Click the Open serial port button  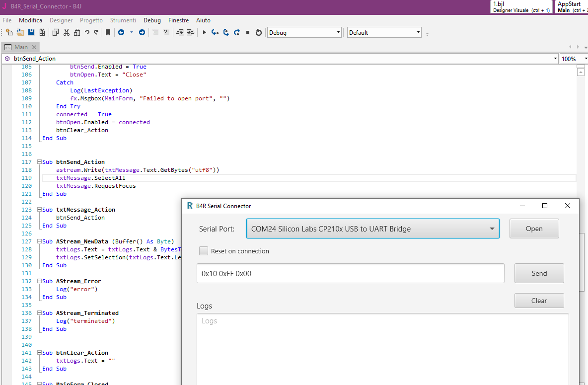(x=534, y=229)
